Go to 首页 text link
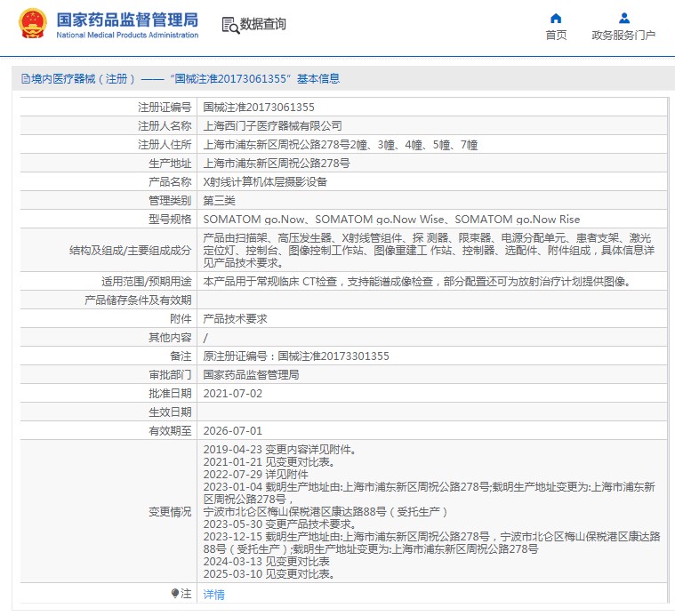675x616 pixels. 556,35
